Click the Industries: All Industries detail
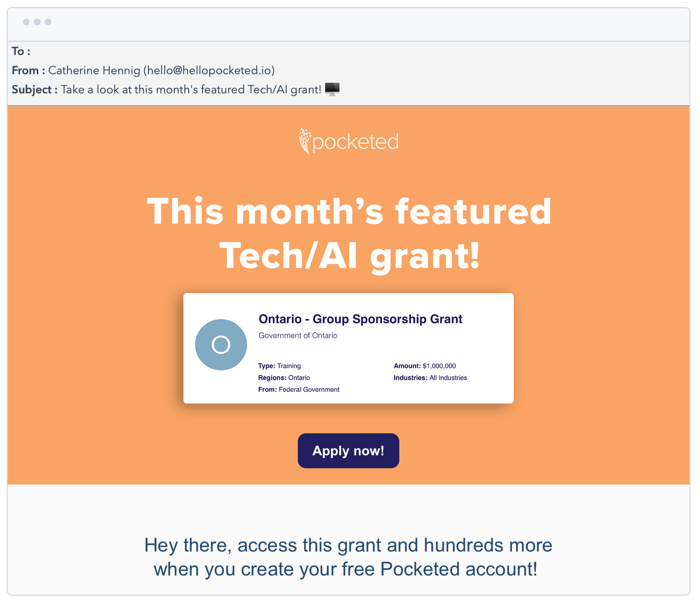Image resolution: width=700 pixels, height=609 pixels. pos(430,378)
